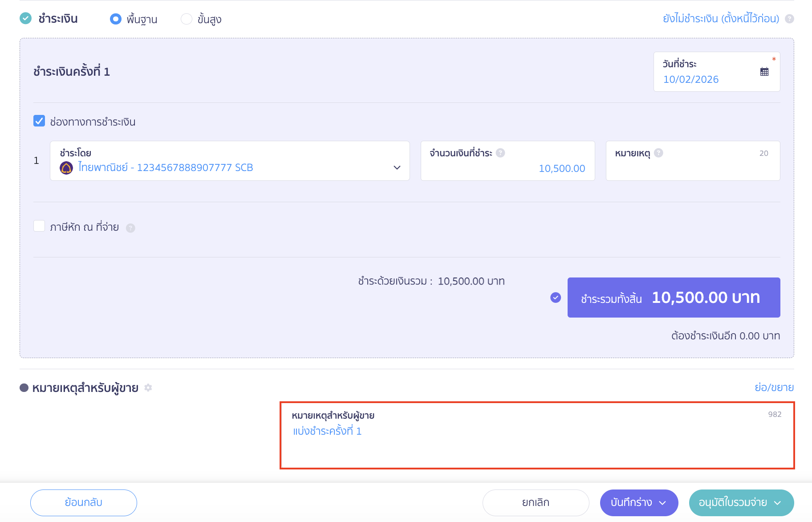The width and height of the screenshot is (812, 522).
Task: Uncheck ช่องทางการชำระเงิน checkbox
Action: pyautogui.click(x=39, y=121)
